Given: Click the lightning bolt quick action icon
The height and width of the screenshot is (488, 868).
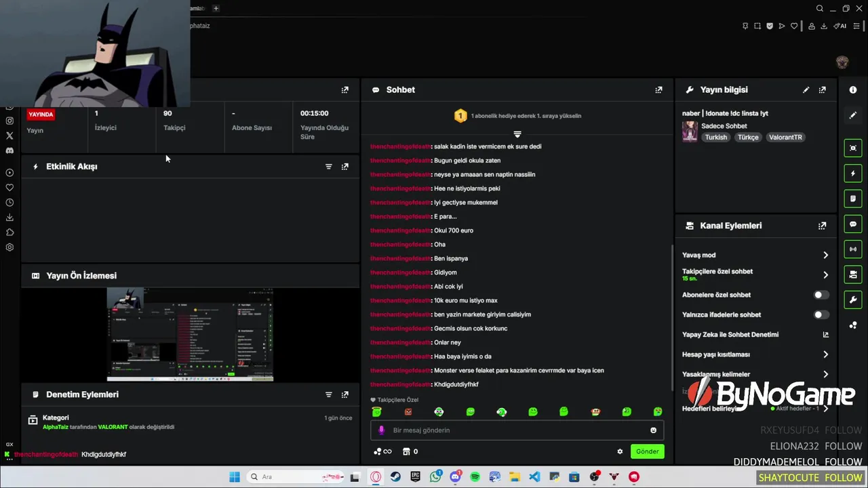Looking at the screenshot, I should point(853,174).
